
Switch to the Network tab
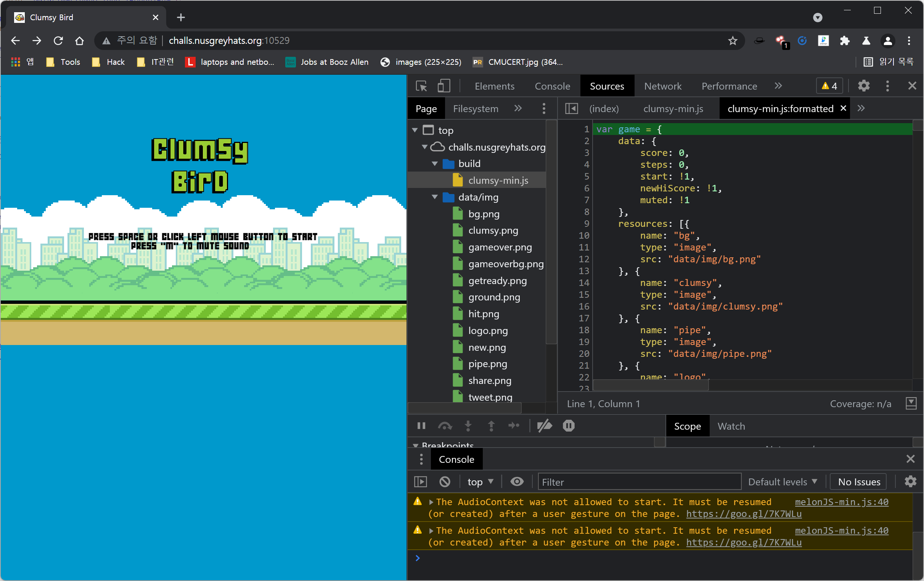click(662, 86)
